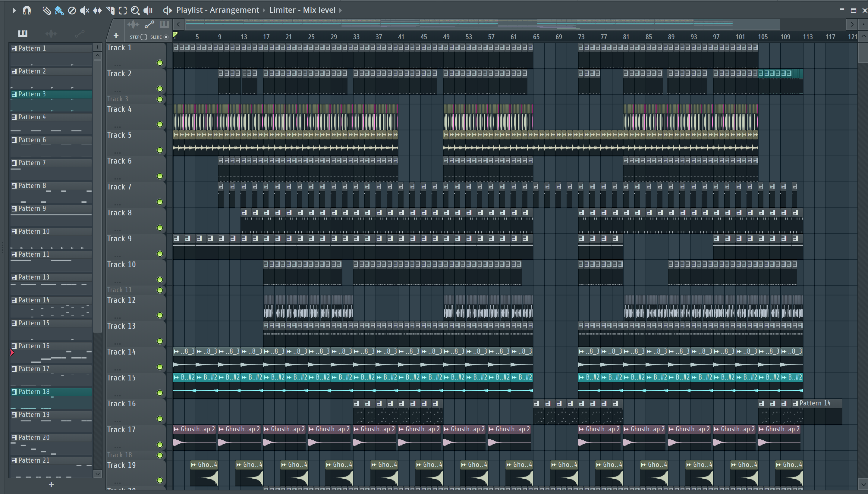
Task: Select the Slice blade tool
Action: pos(110,11)
